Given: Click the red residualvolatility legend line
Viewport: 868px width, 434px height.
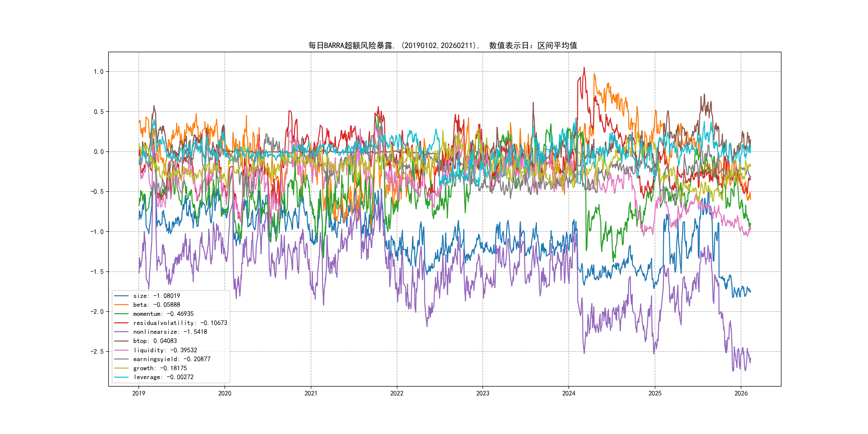Looking at the screenshot, I should [121, 323].
